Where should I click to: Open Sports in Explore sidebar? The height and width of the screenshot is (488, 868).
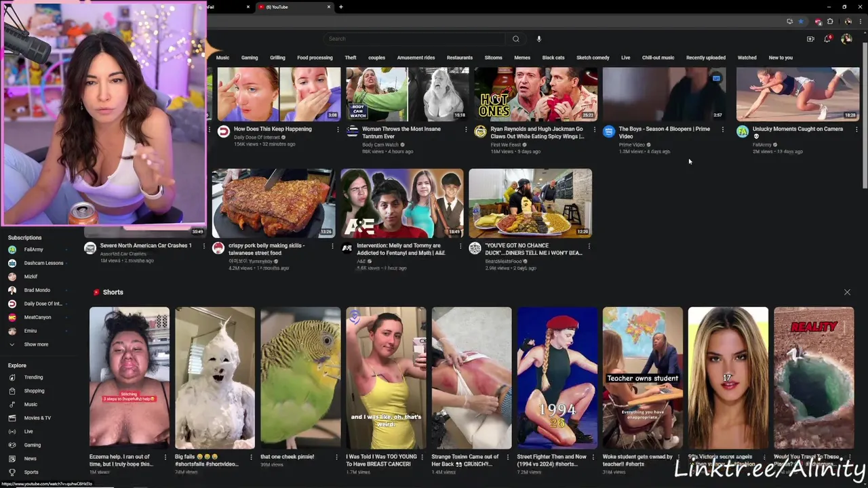pos(31,472)
